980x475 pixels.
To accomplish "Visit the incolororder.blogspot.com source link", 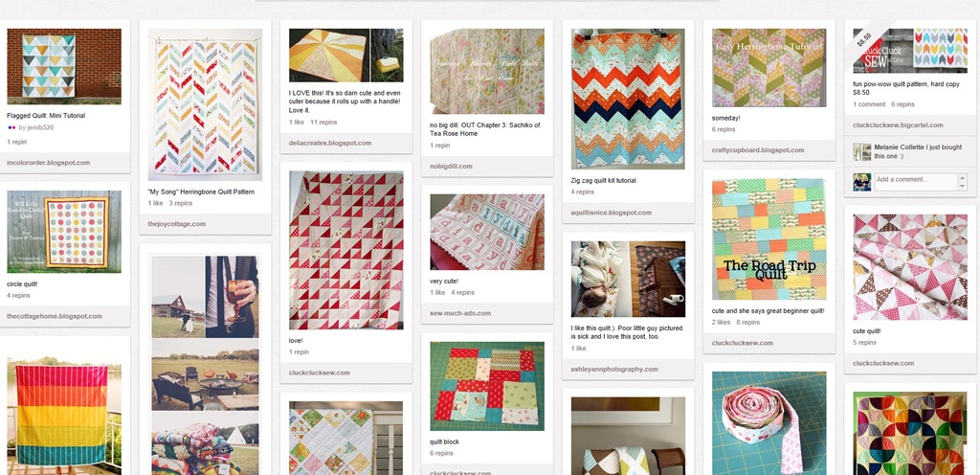I will click(49, 163).
